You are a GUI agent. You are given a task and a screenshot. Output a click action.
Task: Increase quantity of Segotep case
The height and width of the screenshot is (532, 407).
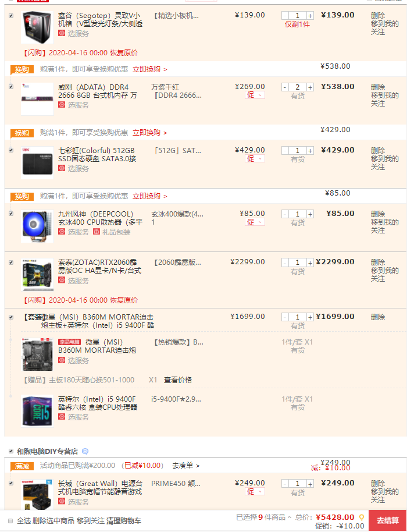point(310,16)
